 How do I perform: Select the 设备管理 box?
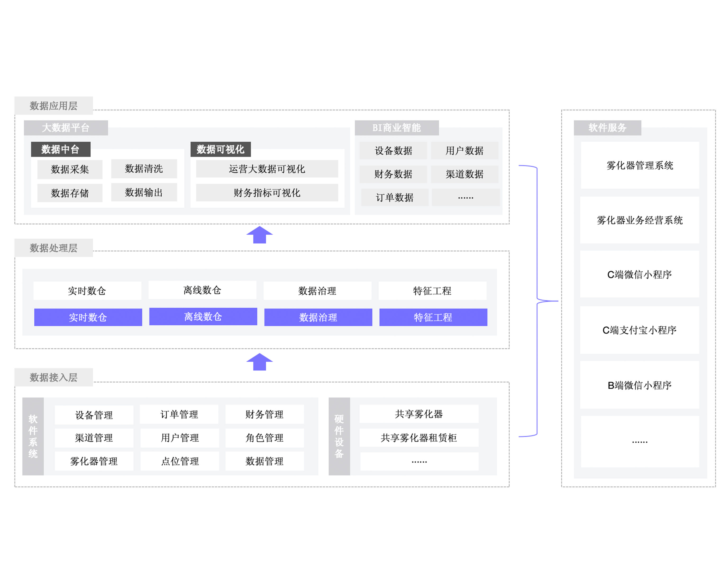tap(94, 415)
